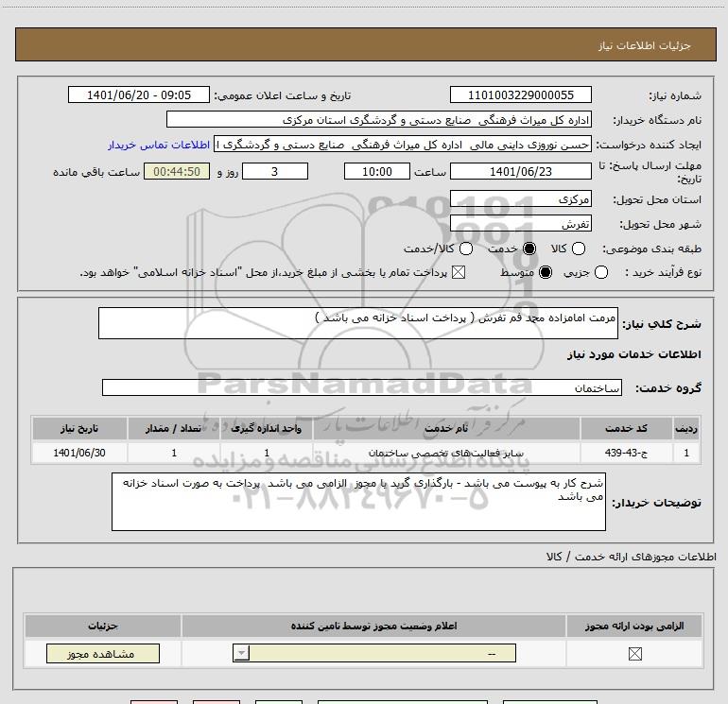The image size is (728, 704).
Task: Click the buyer notes text area
Action: 358,502
